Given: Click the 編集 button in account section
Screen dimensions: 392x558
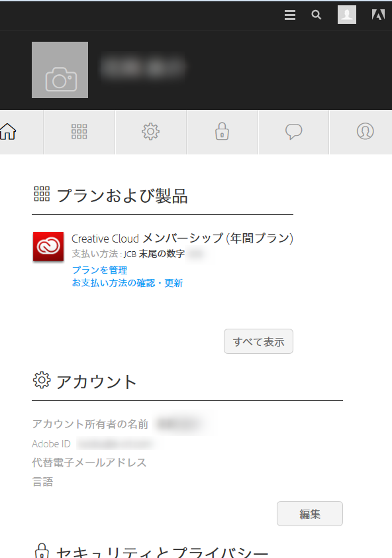Looking at the screenshot, I should click(310, 514).
